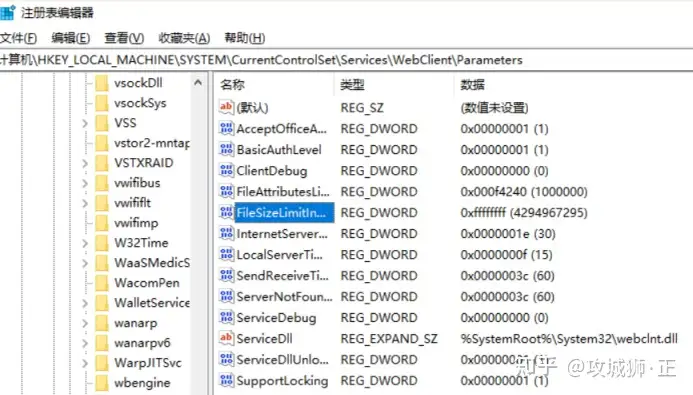Image resolution: width=693 pixels, height=395 pixels.
Task: Select the InternetServer... value name
Action: [282, 234]
